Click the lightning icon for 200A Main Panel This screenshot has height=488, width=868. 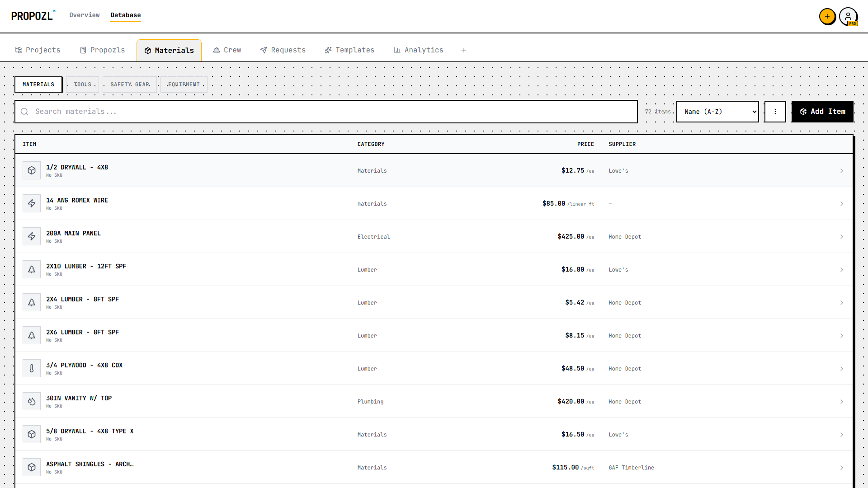pyautogui.click(x=32, y=236)
